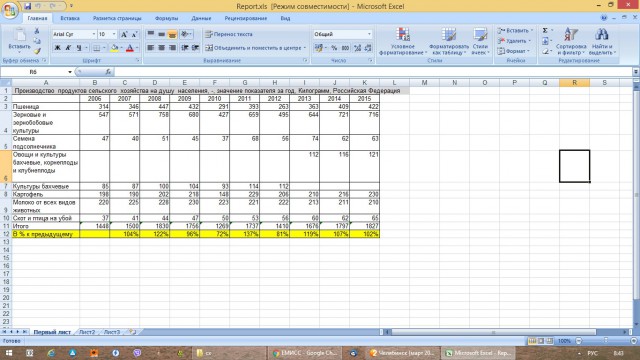Screen dimensions: 640x360
Task: Apply comma thousands separator format 000
Action: pyautogui.click(x=345, y=48)
